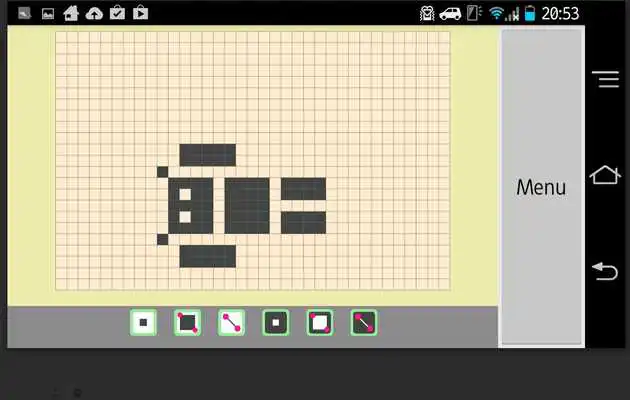
Task: Click the lower right dark rectangle block
Action: pyautogui.click(x=303, y=222)
